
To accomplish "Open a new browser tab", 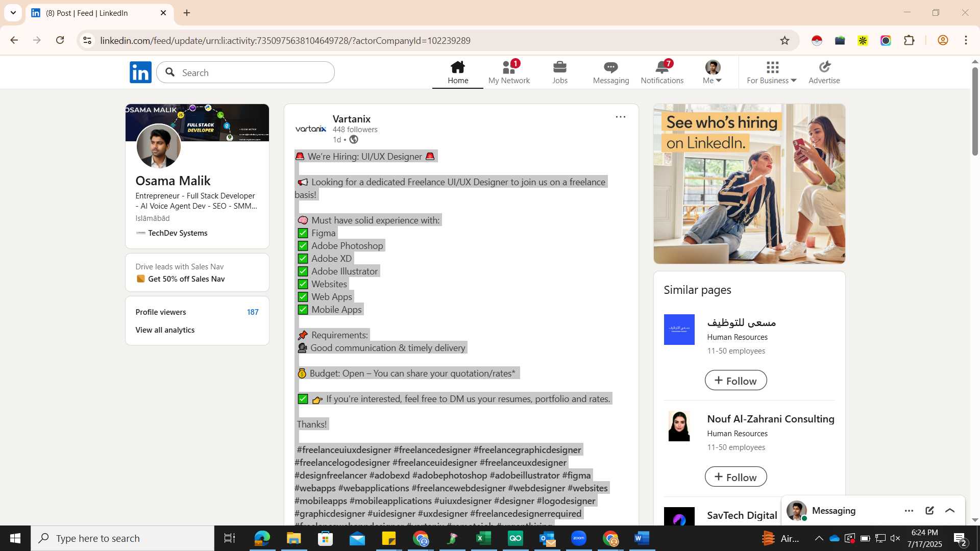I will [x=187, y=13].
